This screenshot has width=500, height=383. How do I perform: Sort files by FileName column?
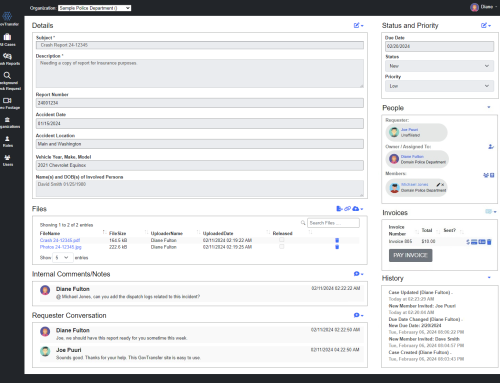(x=50, y=233)
